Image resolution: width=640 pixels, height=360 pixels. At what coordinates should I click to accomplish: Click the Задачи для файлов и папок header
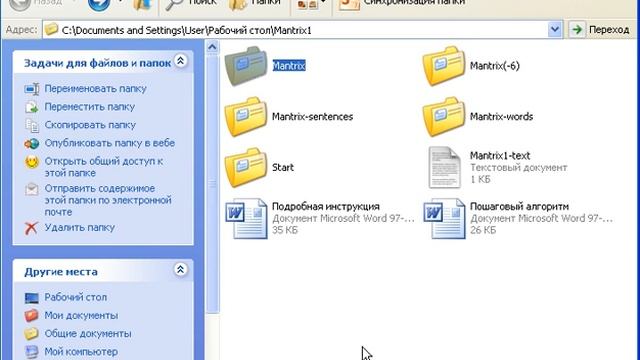tap(98, 63)
